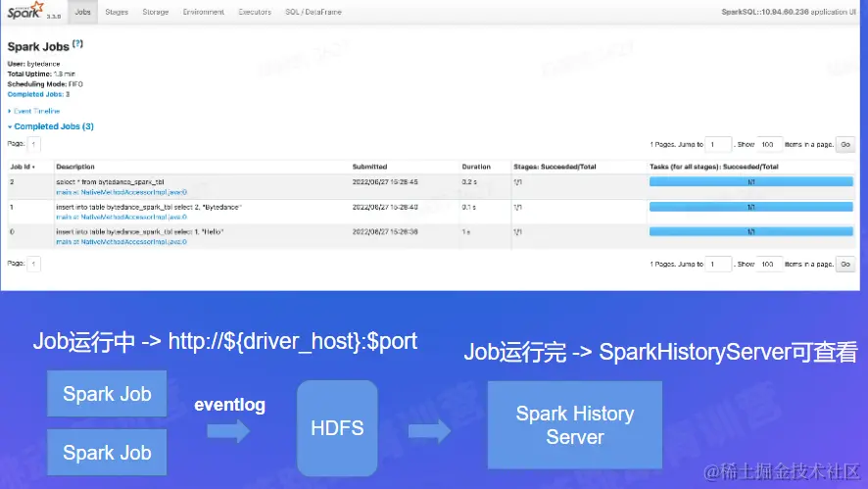Select the insert statement with 'Hello' value
868x489 pixels.
(x=139, y=232)
